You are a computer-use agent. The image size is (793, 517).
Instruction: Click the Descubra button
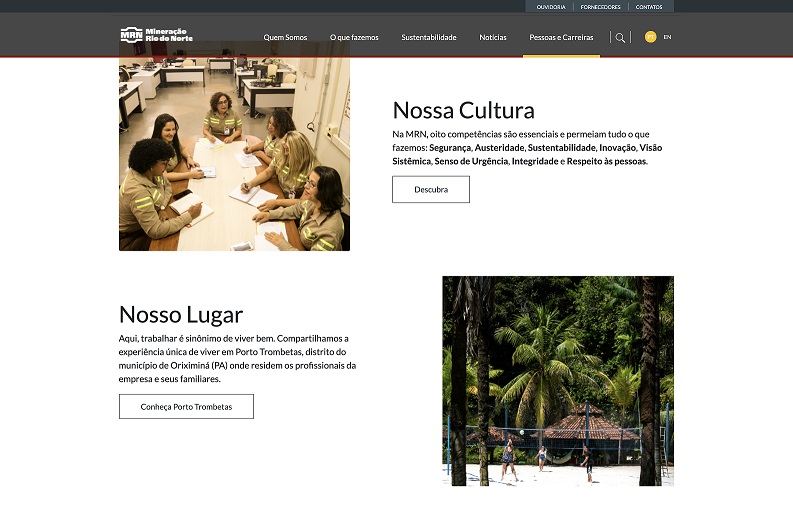(x=431, y=190)
